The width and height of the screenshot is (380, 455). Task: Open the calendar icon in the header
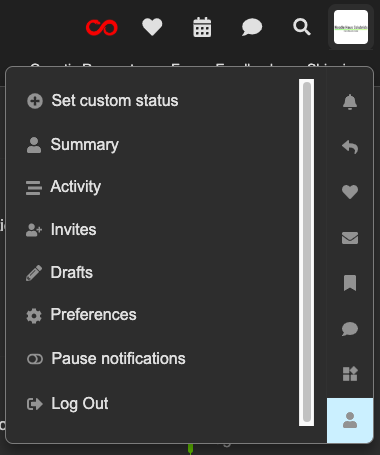[x=202, y=27]
